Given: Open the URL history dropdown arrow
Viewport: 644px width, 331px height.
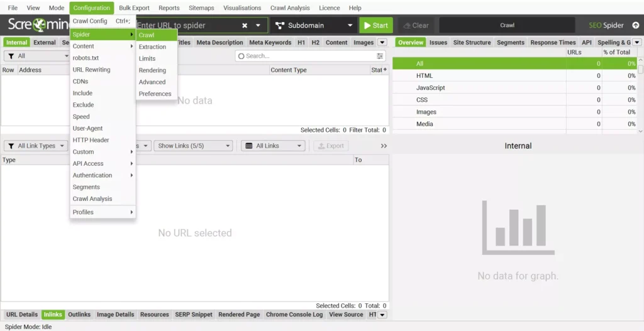Looking at the screenshot, I should pyautogui.click(x=258, y=25).
